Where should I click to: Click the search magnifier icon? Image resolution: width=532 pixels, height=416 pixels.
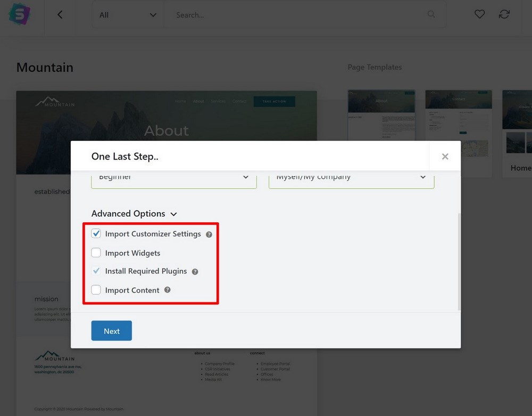coord(431,14)
